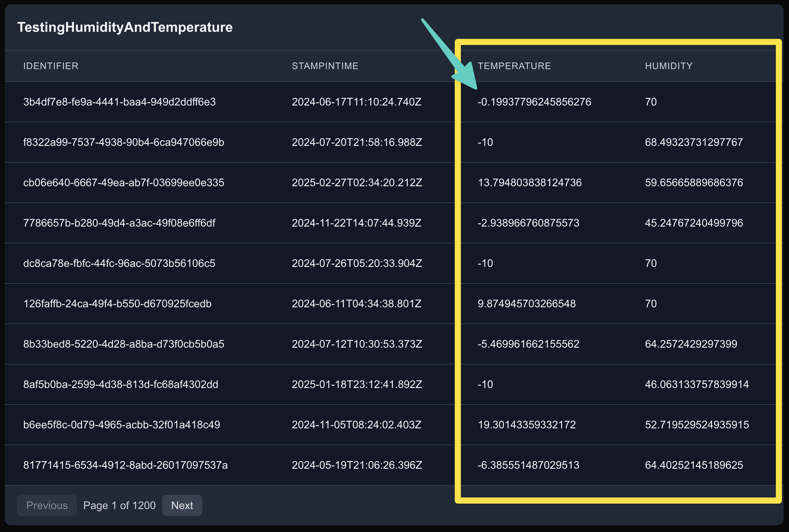
Task: Click humidity value 68.49323731297767
Action: [694, 142]
